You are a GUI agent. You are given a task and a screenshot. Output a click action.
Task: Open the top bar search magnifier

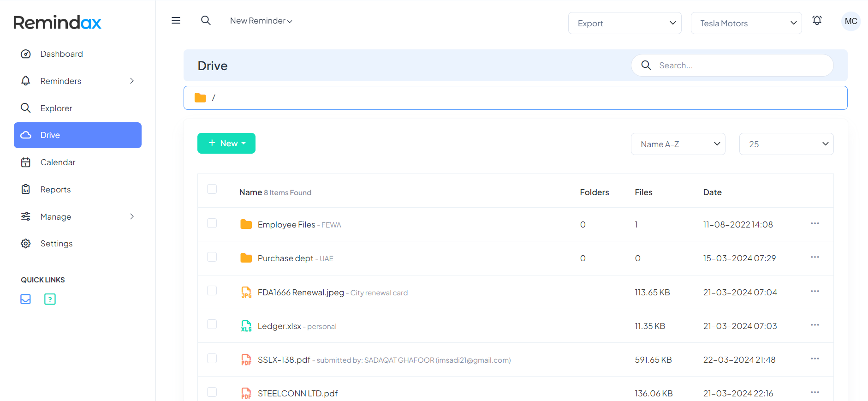[x=206, y=20]
